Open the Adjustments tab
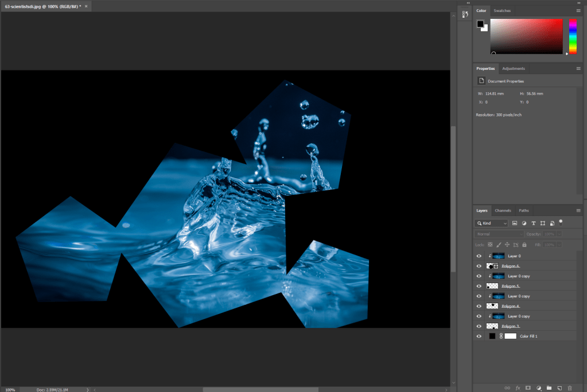Viewport: 587px width, 392px height. (513, 69)
